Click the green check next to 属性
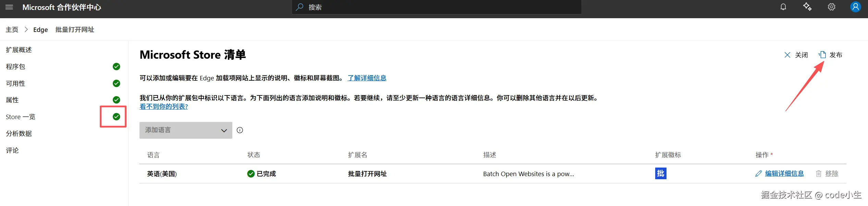Viewport: 868px width, 206px height. [117, 100]
